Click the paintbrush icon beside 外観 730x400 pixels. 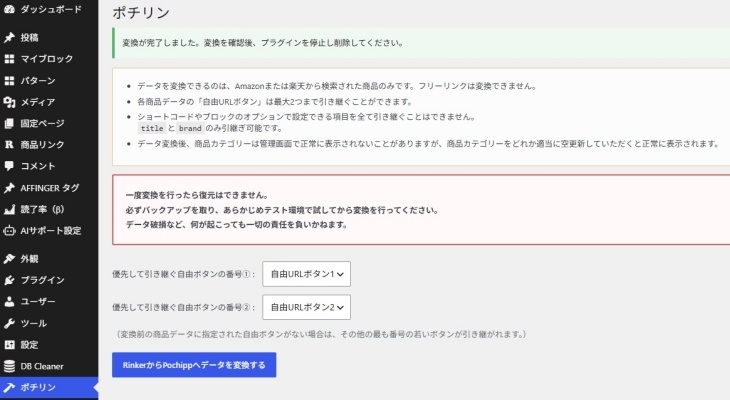coord(9,259)
